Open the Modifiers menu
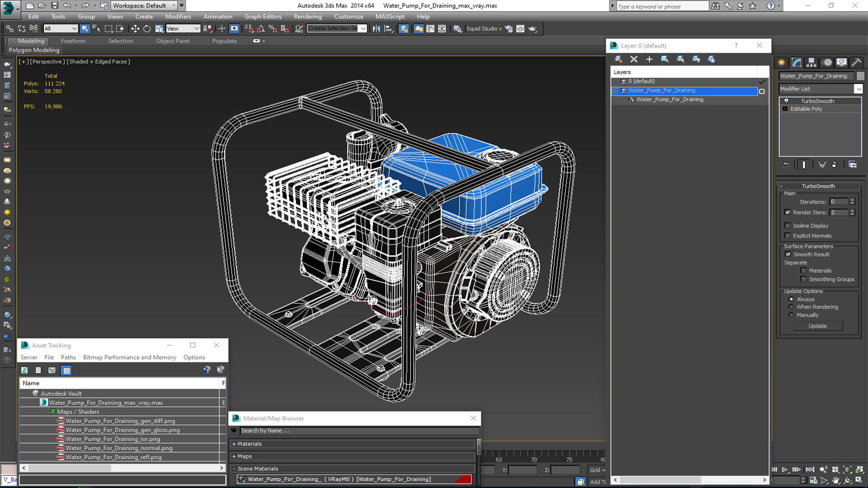The width and height of the screenshot is (868, 488). (x=178, y=17)
